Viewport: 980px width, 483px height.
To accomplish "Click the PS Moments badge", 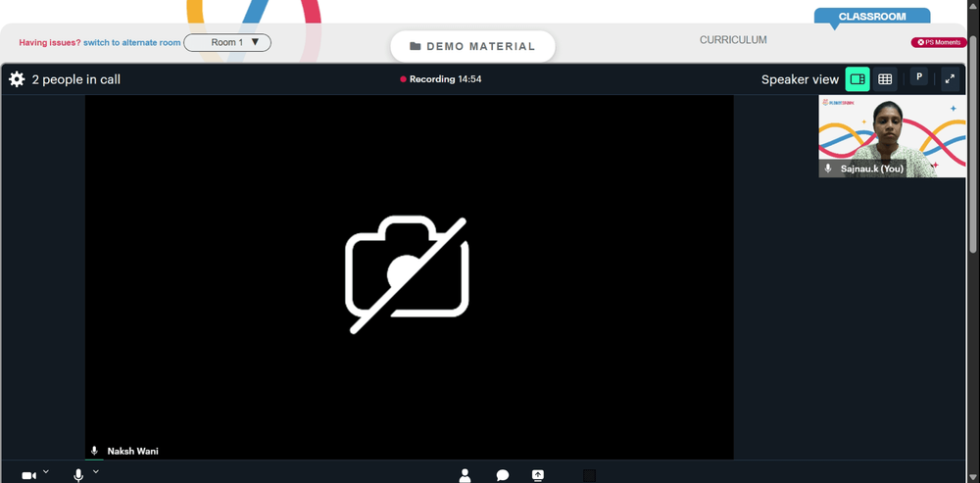I will pyautogui.click(x=939, y=42).
